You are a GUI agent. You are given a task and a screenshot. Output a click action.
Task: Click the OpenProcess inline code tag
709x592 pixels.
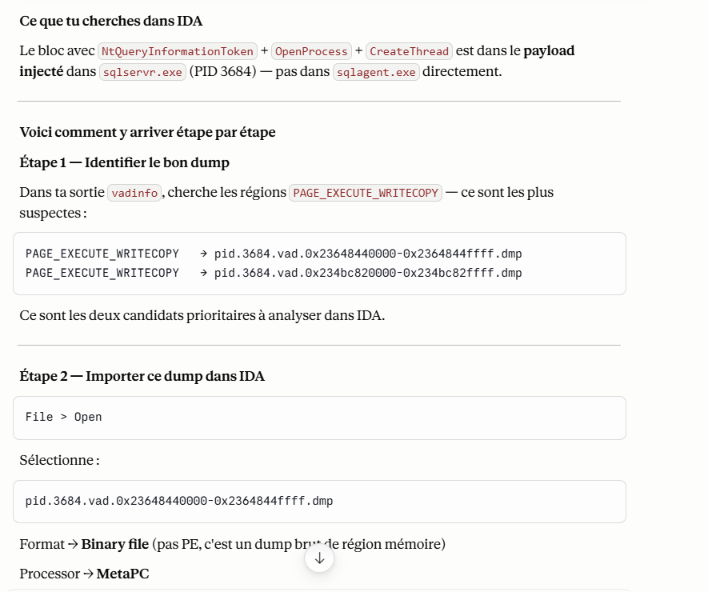pyautogui.click(x=311, y=51)
